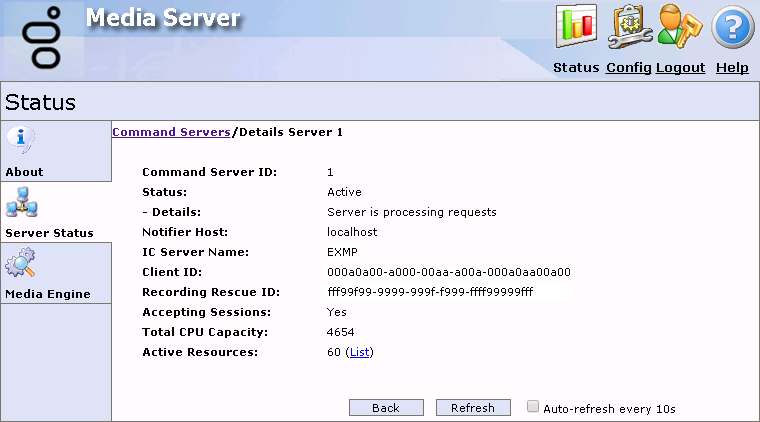The width and height of the screenshot is (760, 422).
Task: Select the Config text link in header
Action: 629,68
